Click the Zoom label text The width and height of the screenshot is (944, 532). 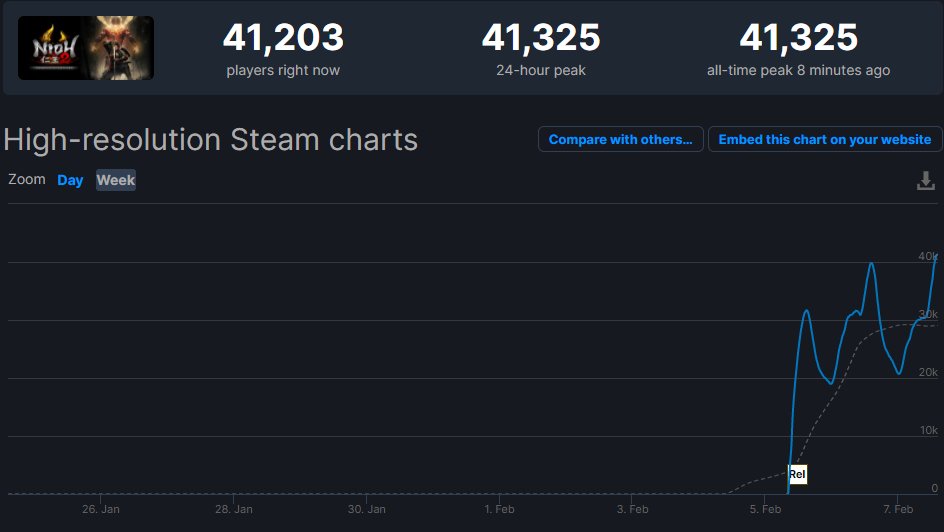point(26,179)
